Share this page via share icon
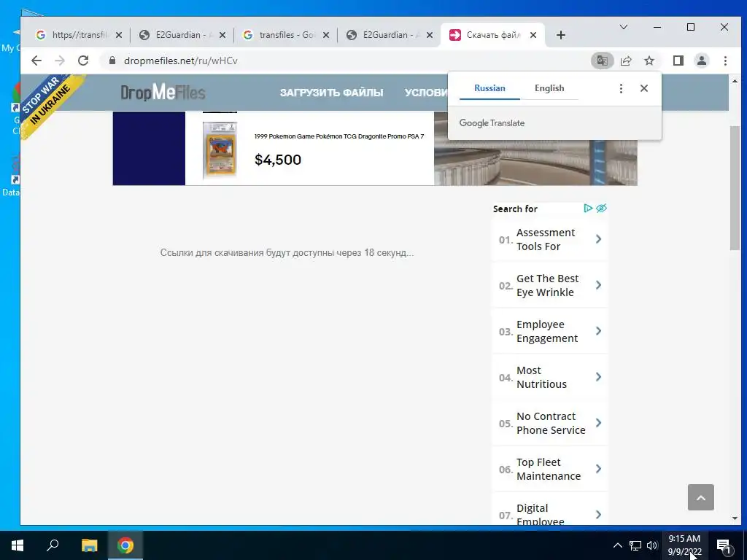The height and width of the screenshot is (560, 747). click(x=626, y=61)
